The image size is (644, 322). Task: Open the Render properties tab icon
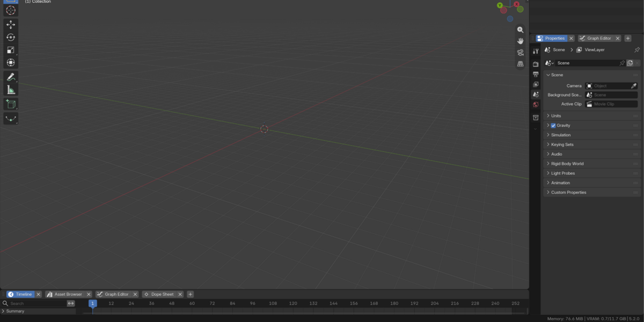tap(536, 64)
